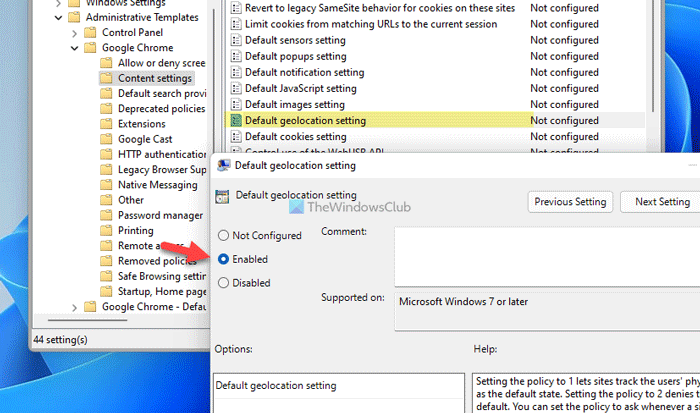Click the Allow or deny screen folder icon

coord(106,63)
